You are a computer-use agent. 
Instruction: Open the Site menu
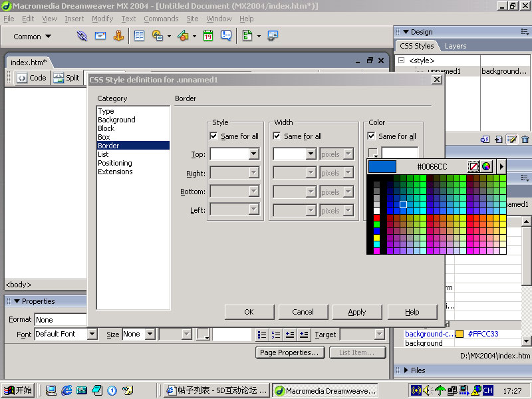point(192,19)
